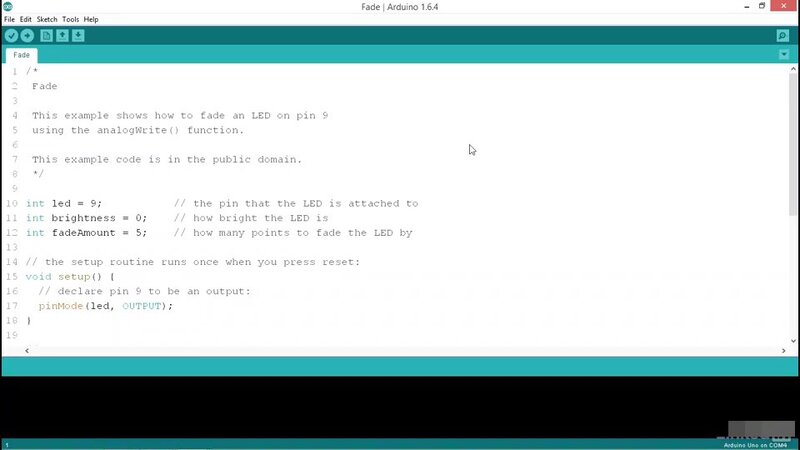Click the vertical scrollbar down arrow
This screenshot has width=800, height=450.
click(793, 341)
